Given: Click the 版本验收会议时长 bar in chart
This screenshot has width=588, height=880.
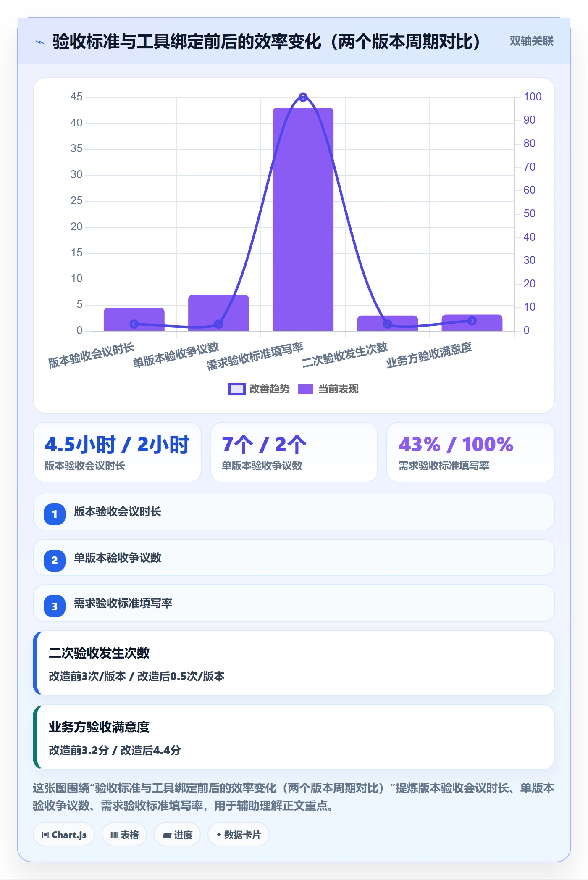Looking at the screenshot, I should [x=134, y=319].
